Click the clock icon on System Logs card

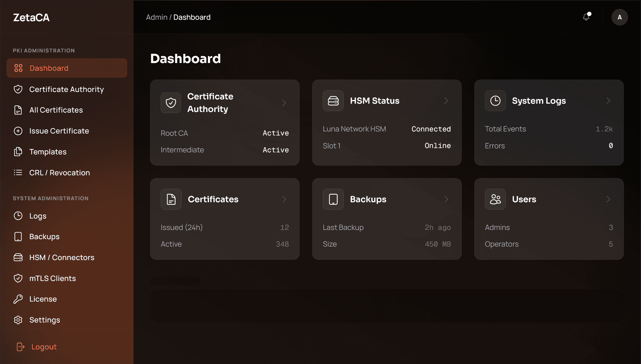click(495, 101)
